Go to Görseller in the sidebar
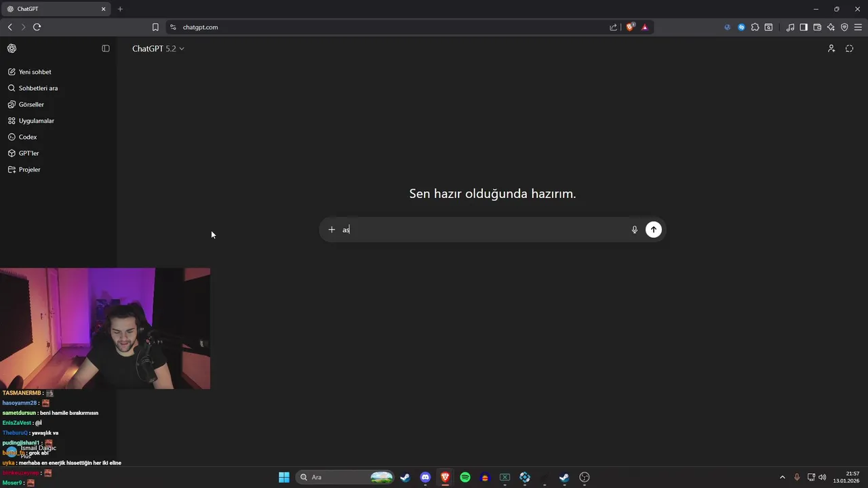The height and width of the screenshot is (488, 868). pyautogui.click(x=26, y=104)
